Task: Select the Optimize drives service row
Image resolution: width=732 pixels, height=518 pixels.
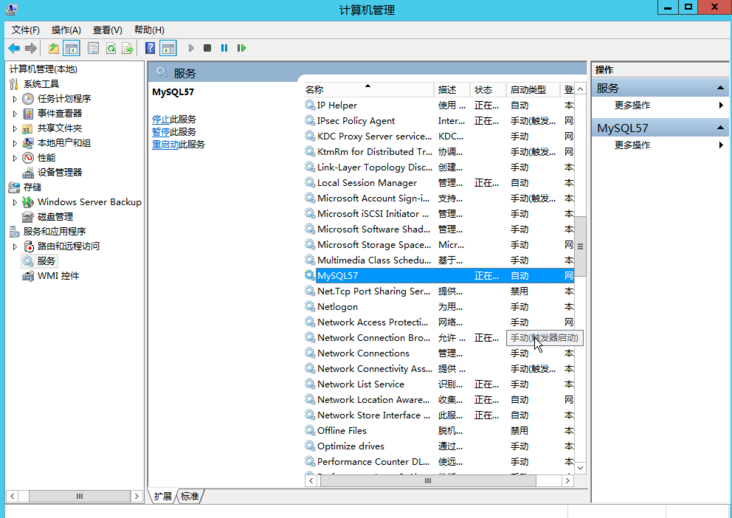Action: tap(439, 446)
